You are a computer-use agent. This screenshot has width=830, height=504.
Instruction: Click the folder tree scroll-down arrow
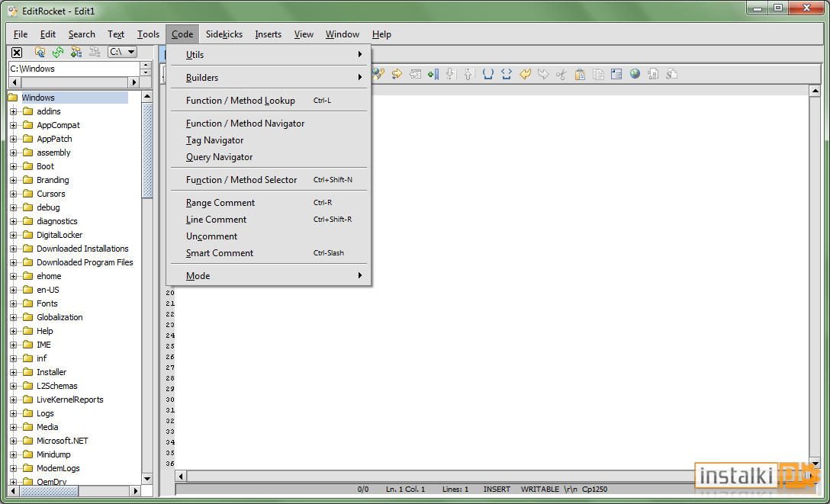(x=147, y=479)
